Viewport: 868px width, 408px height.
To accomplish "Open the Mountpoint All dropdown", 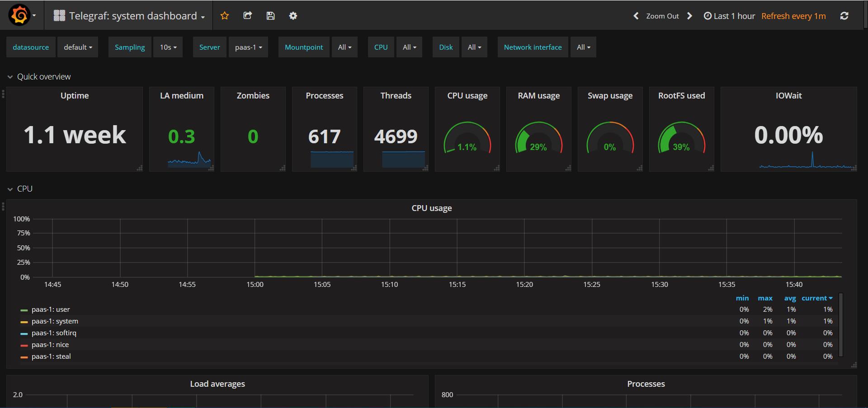I will pyautogui.click(x=344, y=47).
